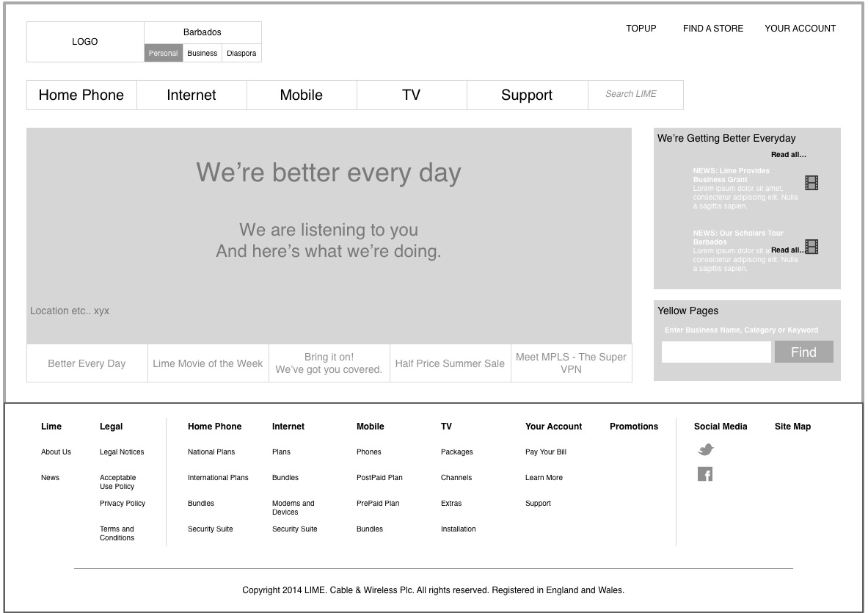Select Lime Movie of the Week tab
The height and width of the screenshot is (613, 868).
tap(208, 363)
